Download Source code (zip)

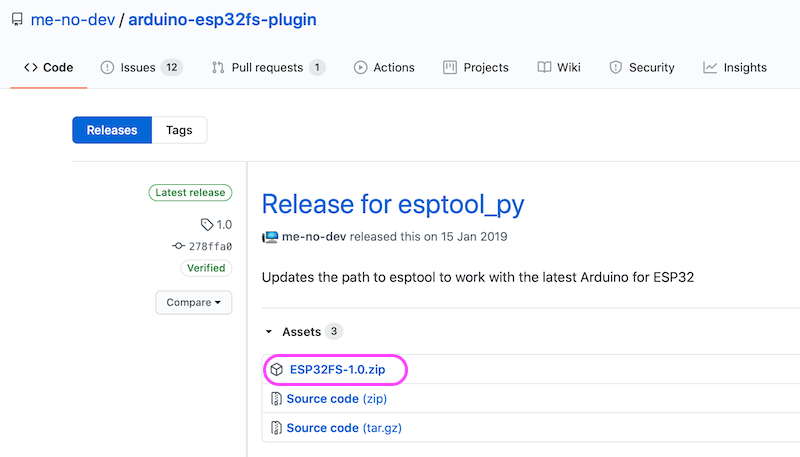[337, 398]
